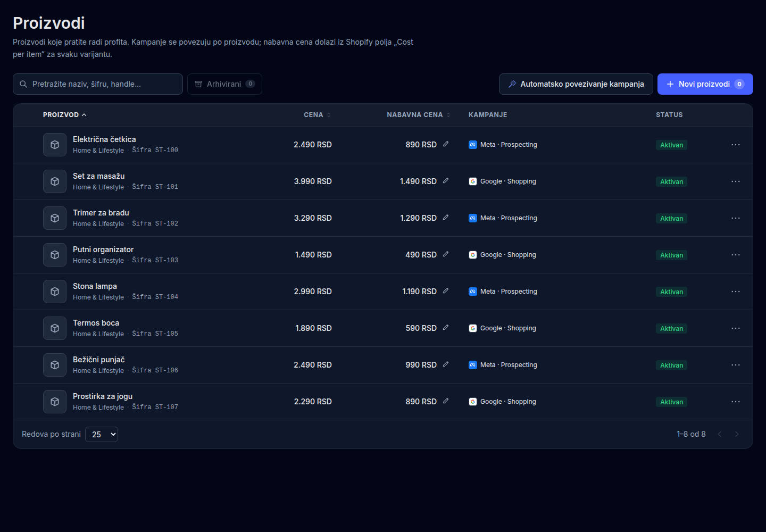Click Novi proizvodi button

tap(705, 84)
